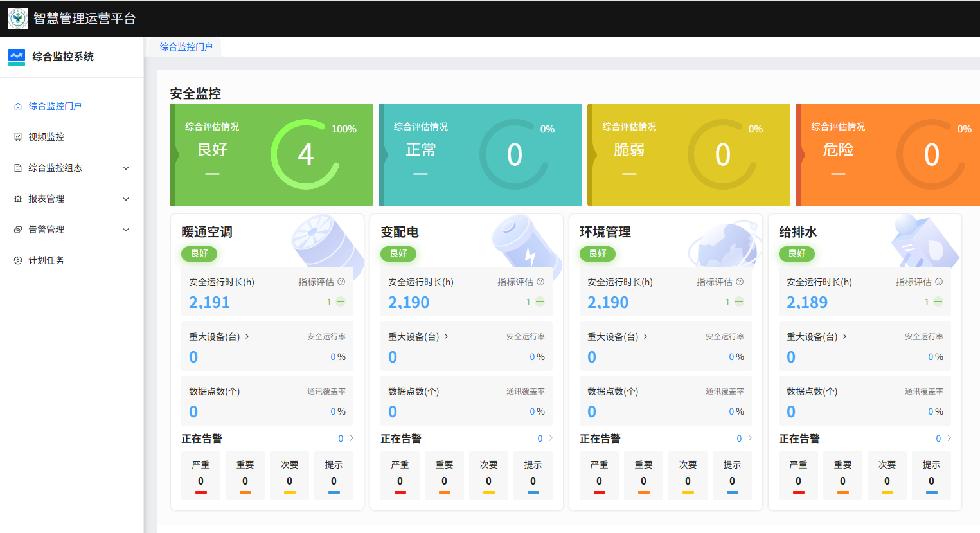Switch to the 综合监控门户 tab
The image size is (980, 533).
[x=186, y=47]
